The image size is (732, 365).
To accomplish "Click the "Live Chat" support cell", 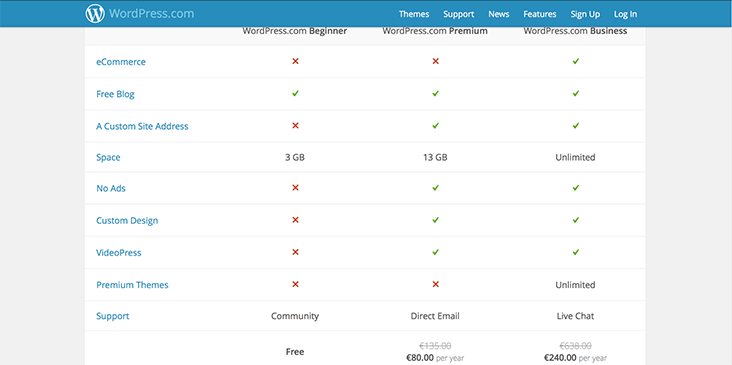I will 575,316.
